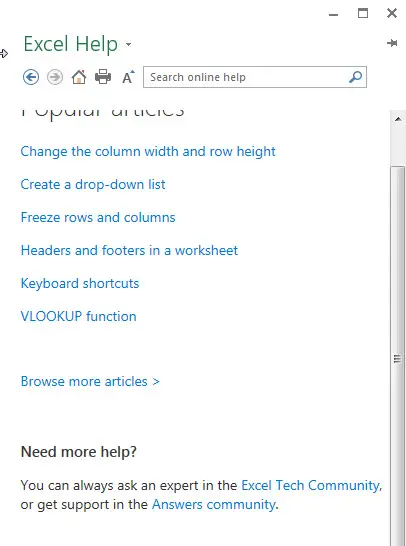
Task: Click the scrollbar up arrow
Action: click(x=398, y=119)
